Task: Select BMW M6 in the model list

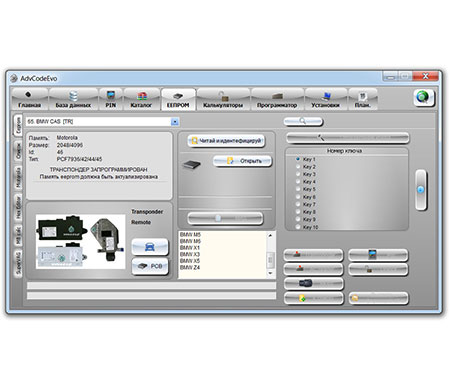Action: click(x=190, y=241)
